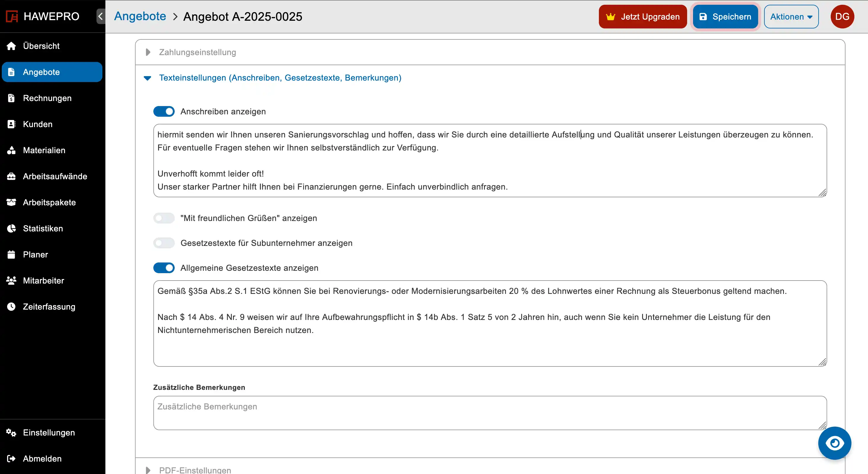868x474 pixels.
Task: Open Arbeitspakete in the sidebar
Action: coord(52,202)
